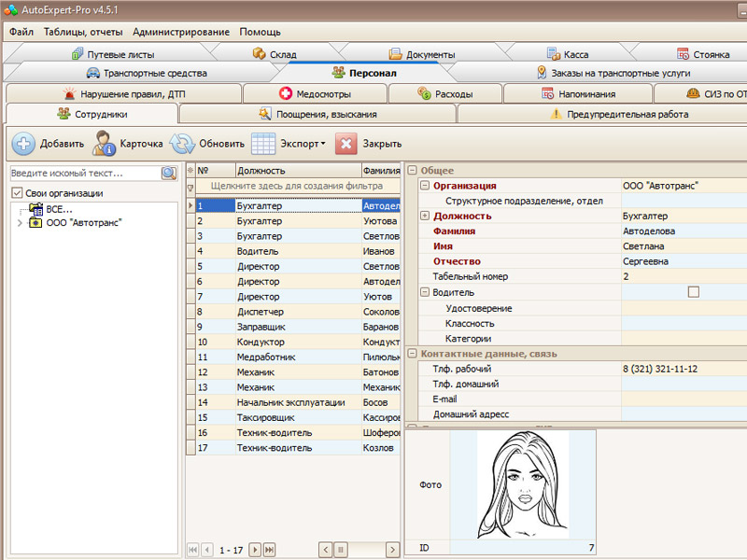
Task: Select the Водитель row number 4
Action: [298, 251]
